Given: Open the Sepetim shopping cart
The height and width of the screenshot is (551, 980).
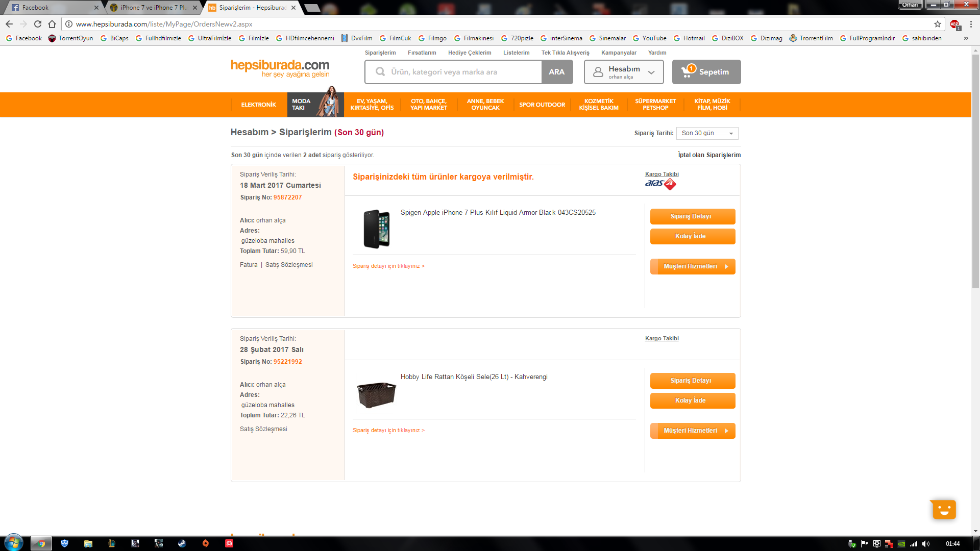Looking at the screenshot, I should (x=706, y=72).
